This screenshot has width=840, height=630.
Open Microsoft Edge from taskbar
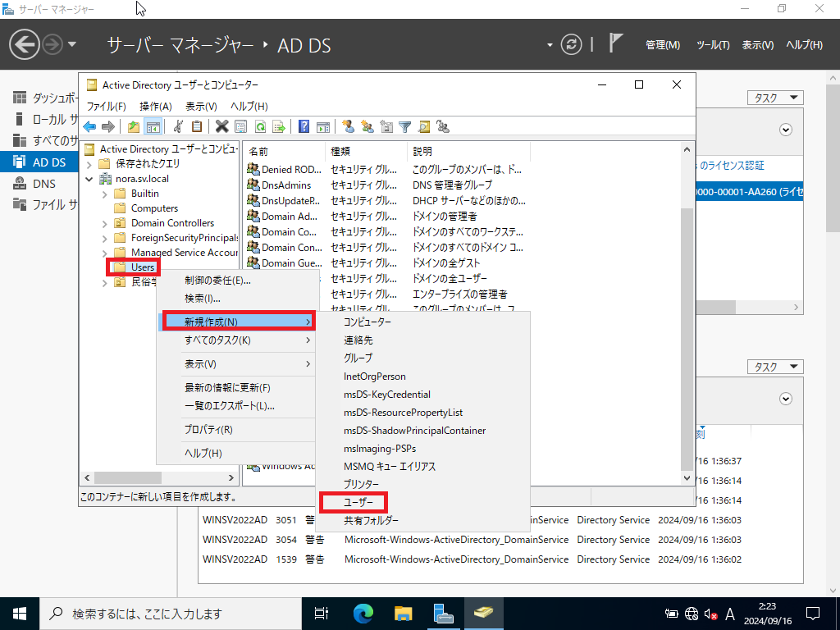pos(363,614)
